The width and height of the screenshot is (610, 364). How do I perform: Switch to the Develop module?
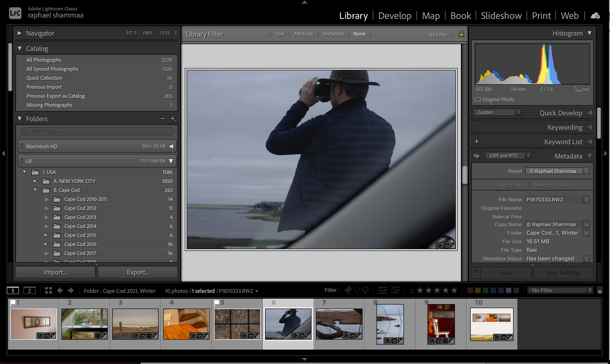pyautogui.click(x=395, y=16)
